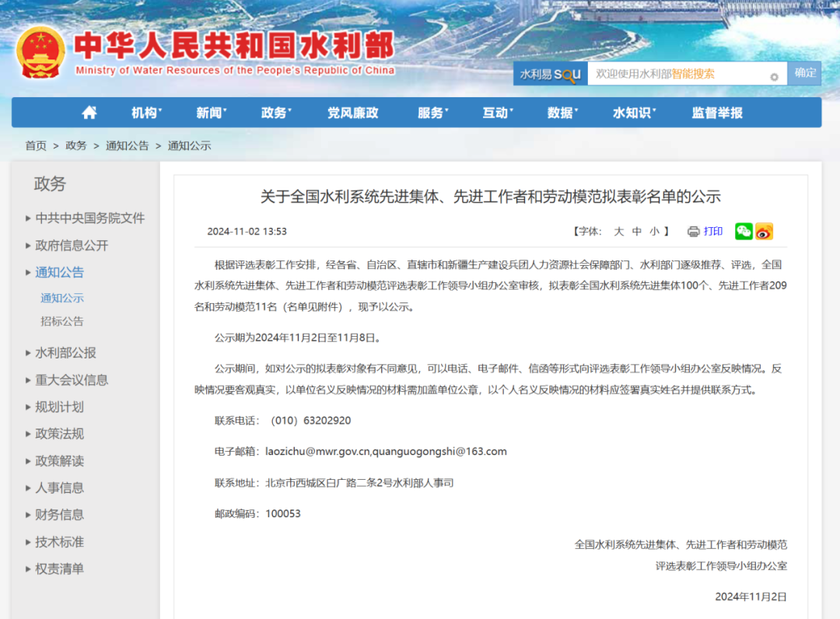Open 财务信息 in sidebar
The height and width of the screenshot is (619, 840).
tap(59, 515)
